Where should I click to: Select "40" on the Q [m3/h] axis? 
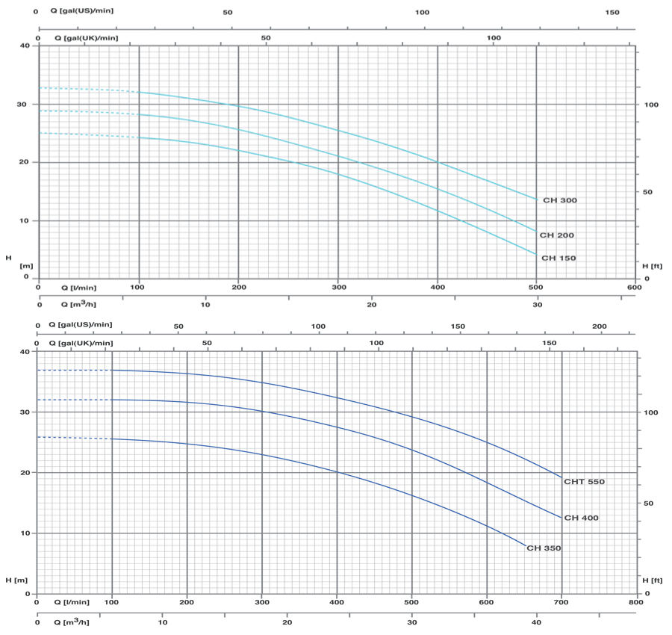point(537,622)
